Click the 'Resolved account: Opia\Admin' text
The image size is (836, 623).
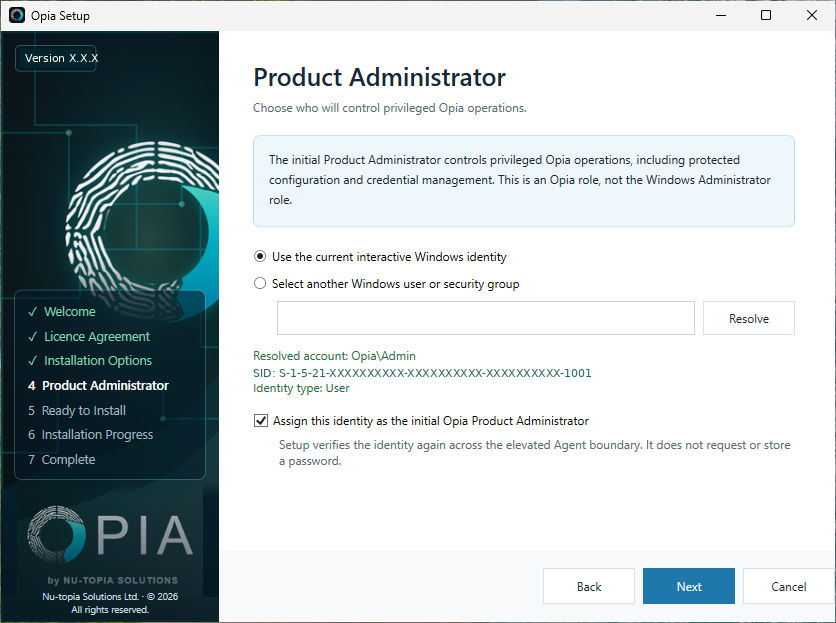click(x=334, y=356)
